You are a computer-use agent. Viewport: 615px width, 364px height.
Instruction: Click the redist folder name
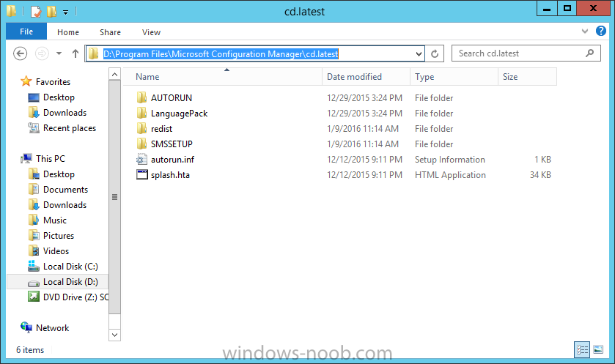tap(161, 129)
